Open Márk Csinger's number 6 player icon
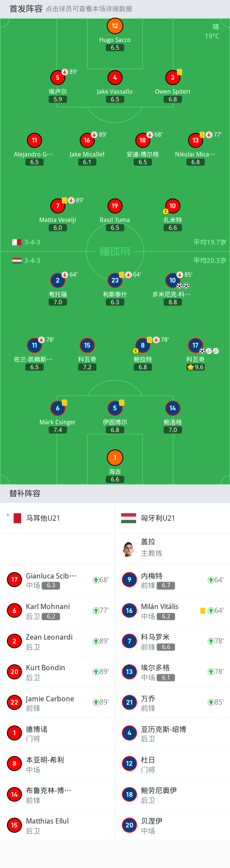Screen dimensions: 230x868 (x=57, y=408)
